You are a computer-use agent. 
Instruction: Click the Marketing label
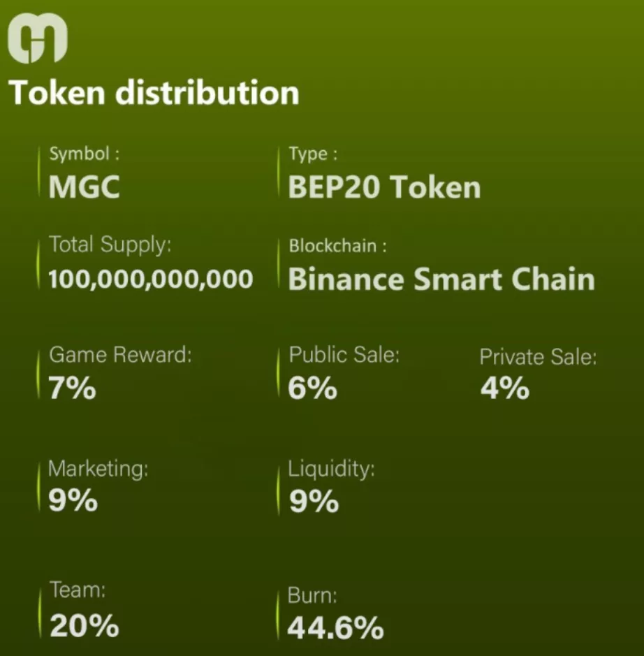[98, 468]
